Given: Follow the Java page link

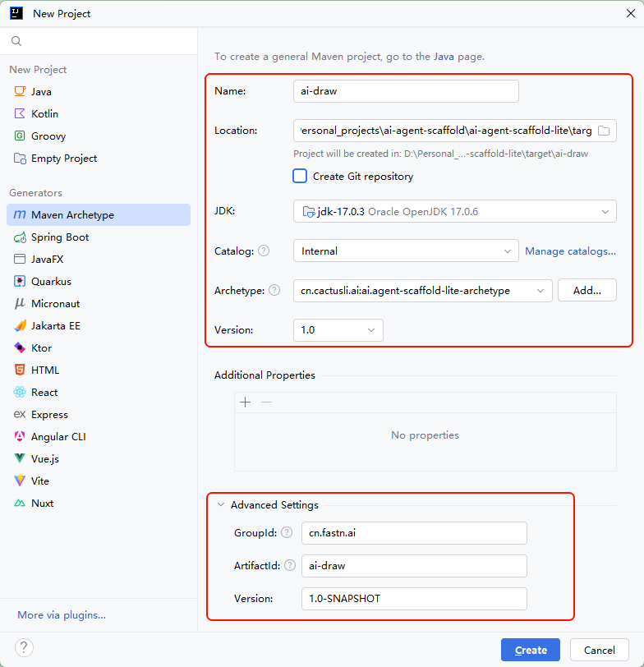Looking at the screenshot, I should pyautogui.click(x=444, y=57).
